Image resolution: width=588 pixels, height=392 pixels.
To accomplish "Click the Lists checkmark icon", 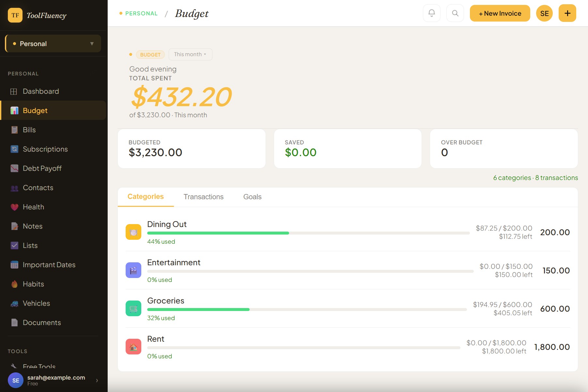I will point(14,245).
